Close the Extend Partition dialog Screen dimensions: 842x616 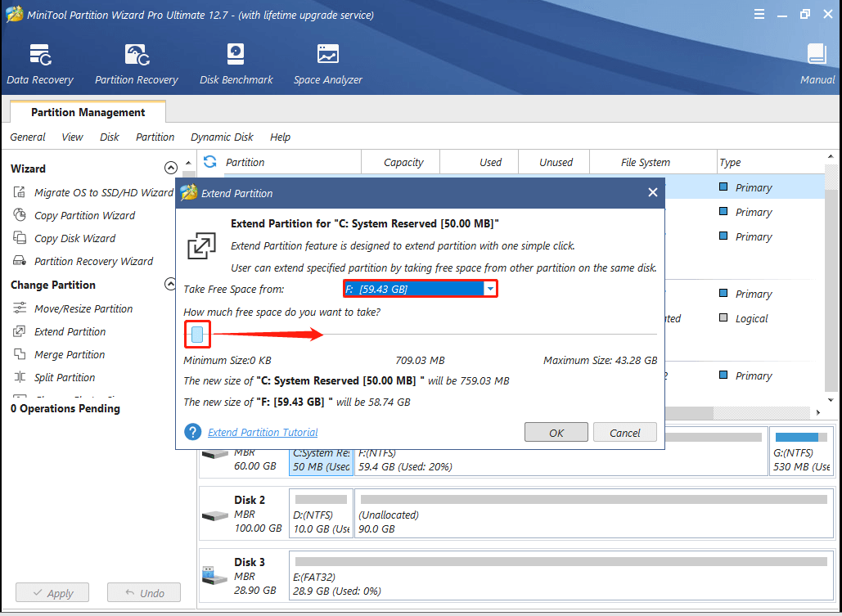tap(652, 192)
